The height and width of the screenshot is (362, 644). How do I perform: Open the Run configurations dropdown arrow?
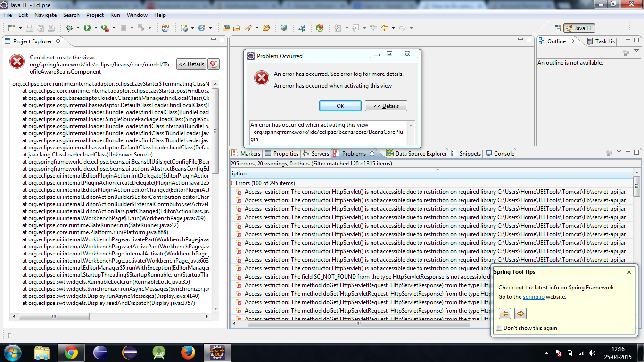pos(96,28)
